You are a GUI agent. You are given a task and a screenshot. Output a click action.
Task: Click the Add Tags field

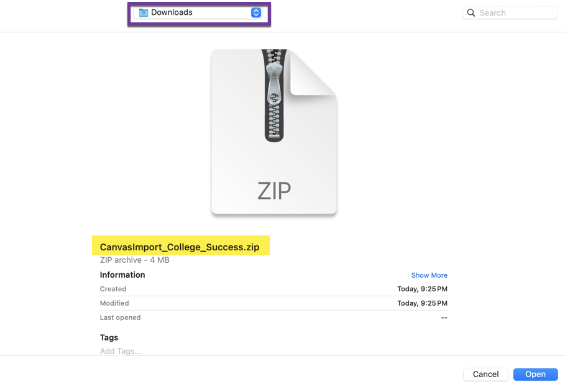(120, 351)
